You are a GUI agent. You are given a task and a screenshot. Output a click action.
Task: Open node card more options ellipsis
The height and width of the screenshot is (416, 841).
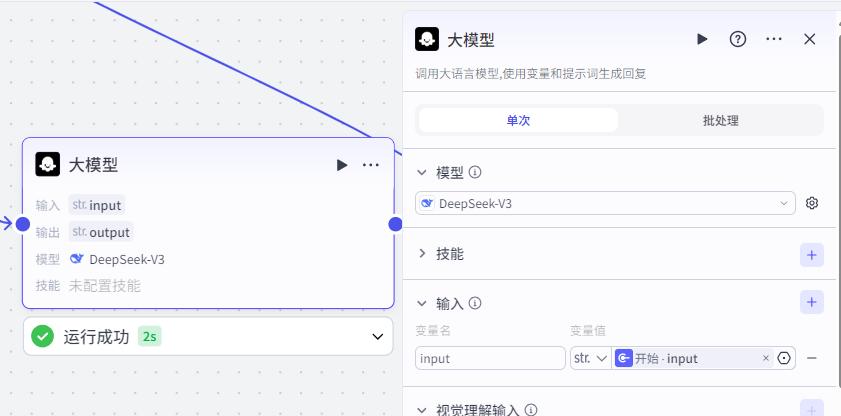point(371,165)
